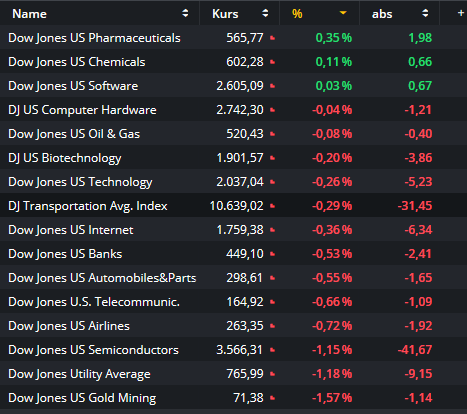Viewport: 467px width, 414px height.
Task: Select the -1,92 absolute change
Action: pyautogui.click(x=418, y=326)
